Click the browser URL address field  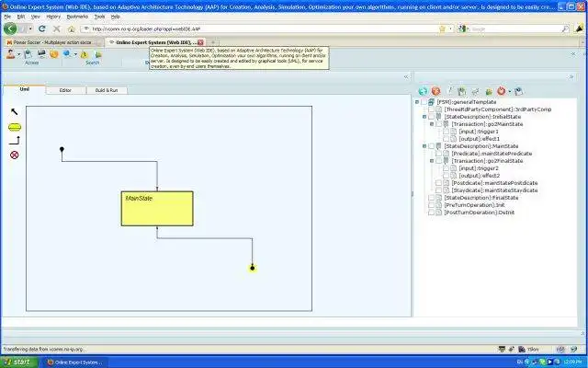pyautogui.click(x=263, y=29)
